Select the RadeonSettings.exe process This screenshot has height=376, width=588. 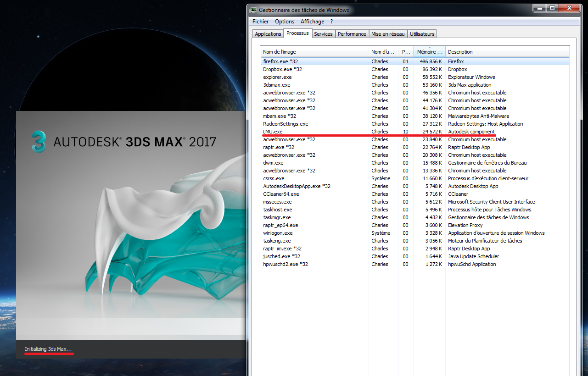[415, 124]
